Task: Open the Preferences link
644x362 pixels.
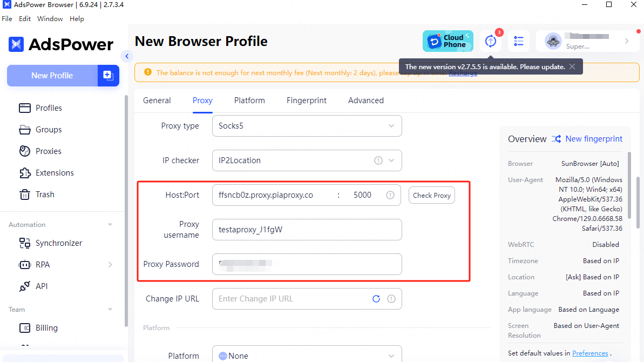Action: click(x=590, y=353)
